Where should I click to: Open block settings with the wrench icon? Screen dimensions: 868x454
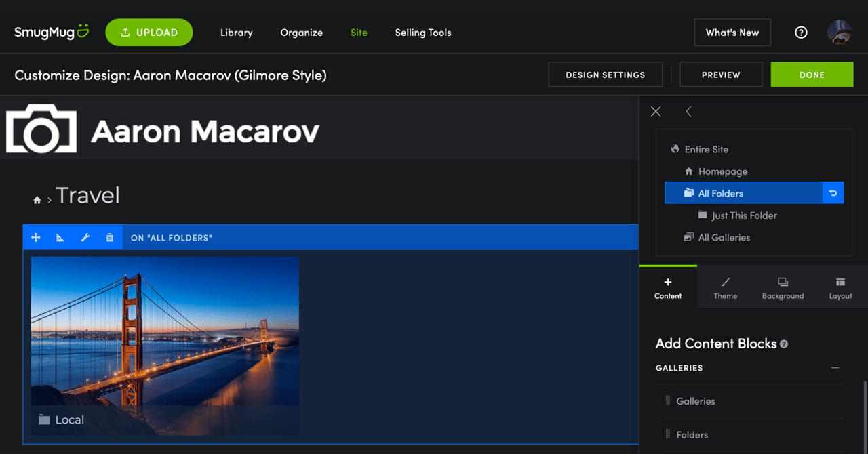(85, 236)
